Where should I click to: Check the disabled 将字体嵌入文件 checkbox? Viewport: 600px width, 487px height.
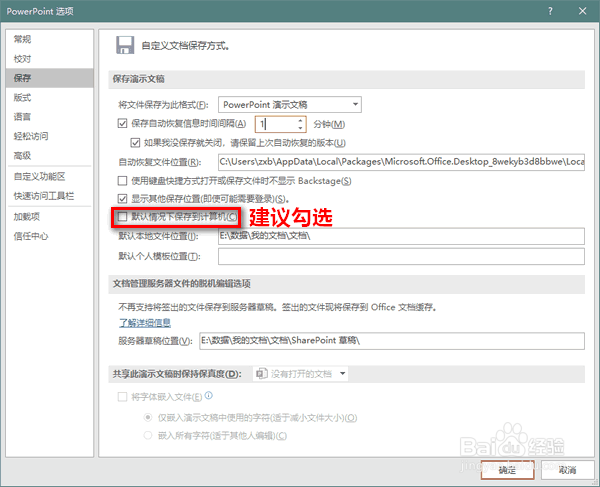point(122,397)
